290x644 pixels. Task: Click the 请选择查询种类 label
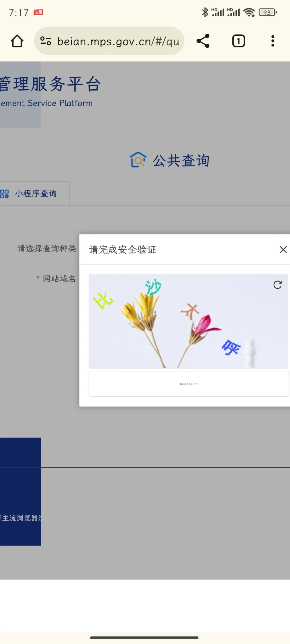[x=47, y=249]
